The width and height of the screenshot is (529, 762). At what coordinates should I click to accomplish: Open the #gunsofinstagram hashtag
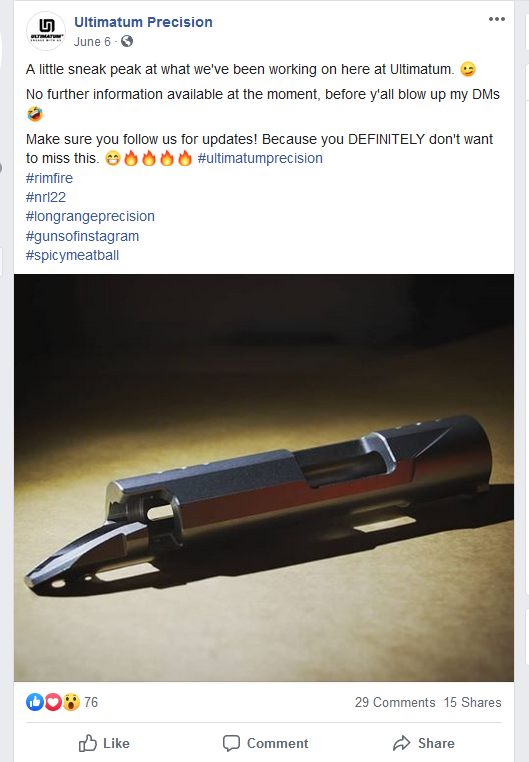[x=82, y=236]
